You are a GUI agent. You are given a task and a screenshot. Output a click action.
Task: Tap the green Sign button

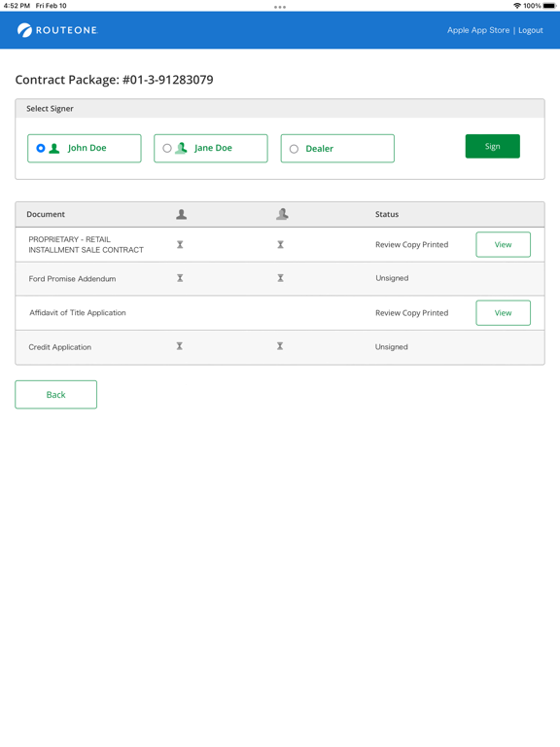click(x=492, y=146)
